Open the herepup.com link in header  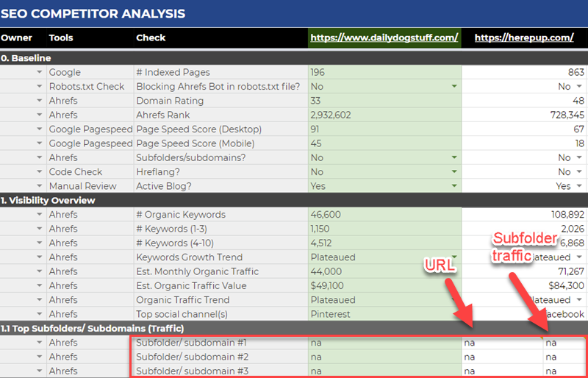point(523,38)
